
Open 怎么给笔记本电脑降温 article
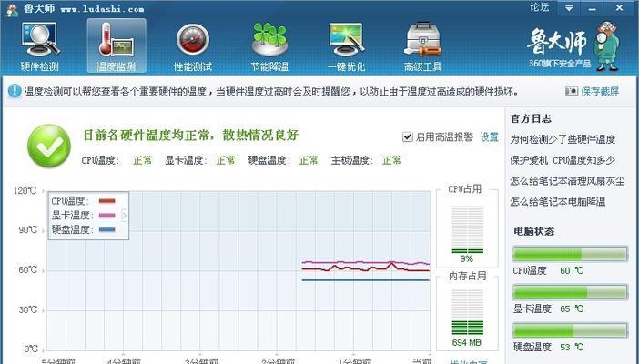558,201
